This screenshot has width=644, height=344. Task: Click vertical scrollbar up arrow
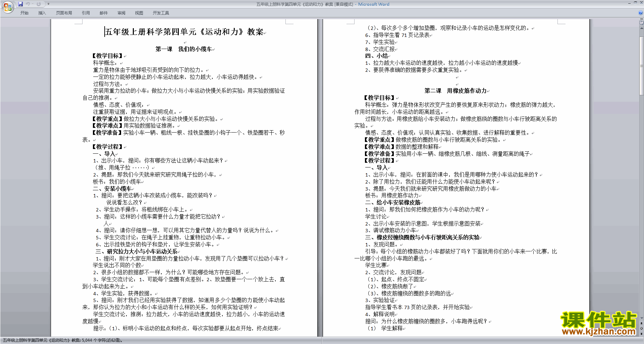pyautogui.click(x=642, y=28)
